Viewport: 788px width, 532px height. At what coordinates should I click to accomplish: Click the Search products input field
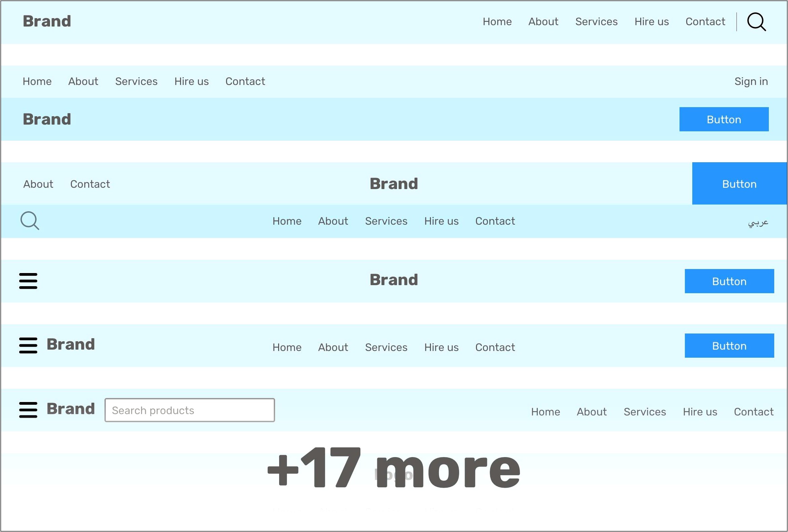coord(190,410)
